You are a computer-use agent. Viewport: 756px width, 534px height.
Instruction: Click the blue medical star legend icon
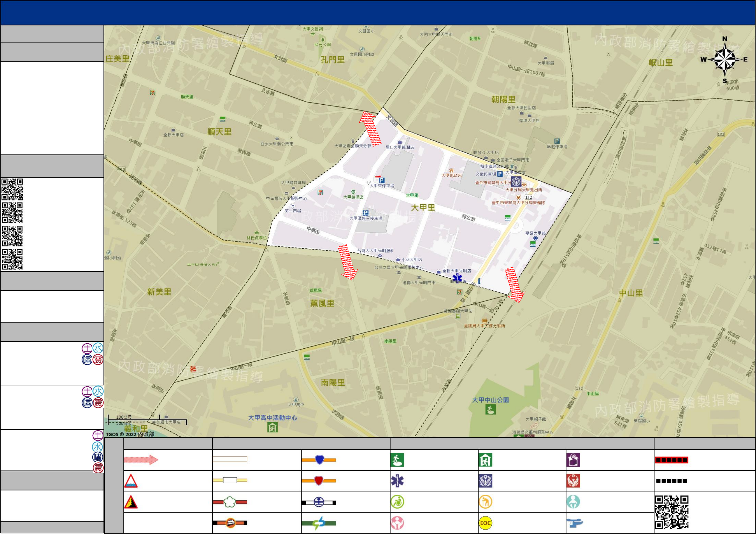pos(397,481)
